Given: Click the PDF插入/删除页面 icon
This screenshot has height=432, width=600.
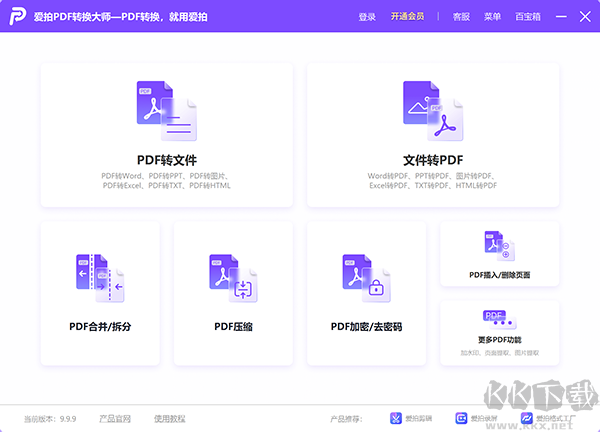Looking at the screenshot, I should 500,246.
